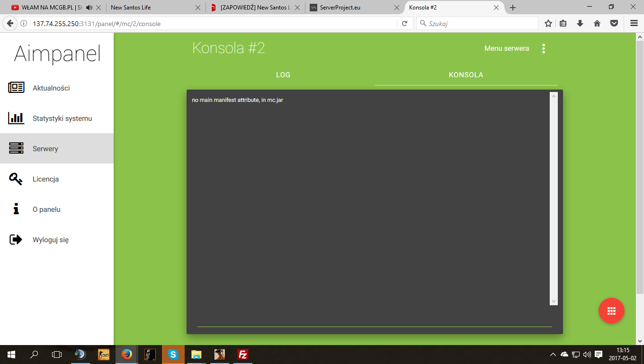Image resolution: width=644 pixels, height=364 pixels.
Task: Switch to the LOG tab
Action: point(283,75)
